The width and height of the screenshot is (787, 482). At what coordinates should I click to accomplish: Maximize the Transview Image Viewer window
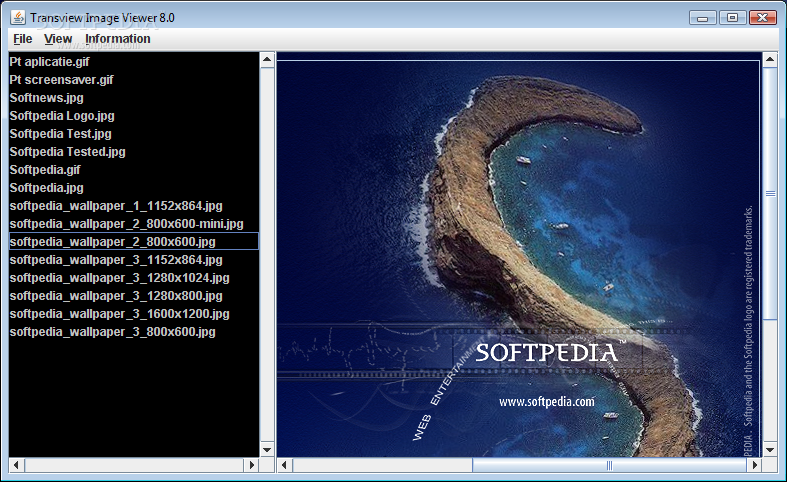click(732, 18)
